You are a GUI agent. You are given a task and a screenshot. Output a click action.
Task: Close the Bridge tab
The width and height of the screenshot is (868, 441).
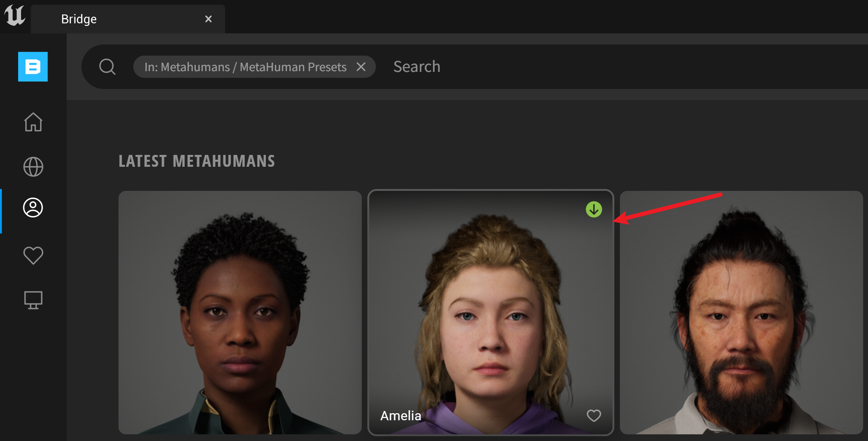pyautogui.click(x=208, y=19)
